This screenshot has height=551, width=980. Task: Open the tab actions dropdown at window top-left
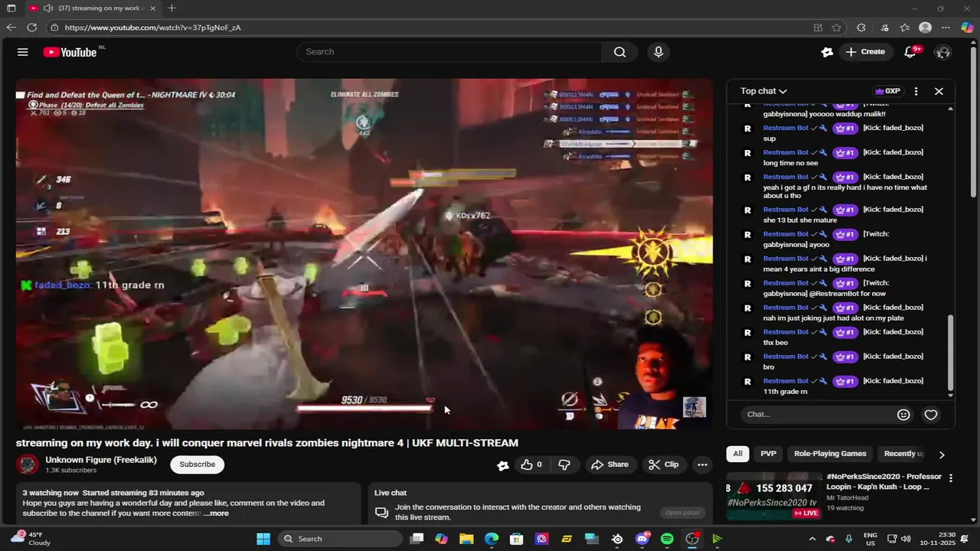[11, 8]
